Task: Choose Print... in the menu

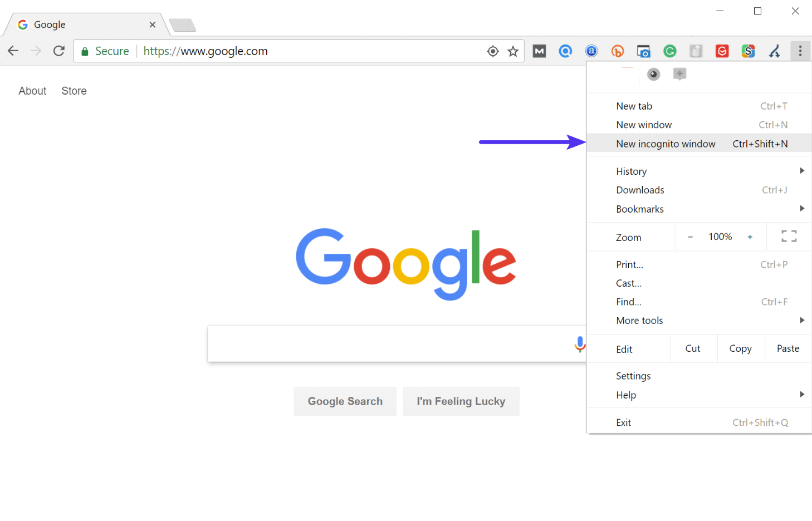Action: point(700,264)
